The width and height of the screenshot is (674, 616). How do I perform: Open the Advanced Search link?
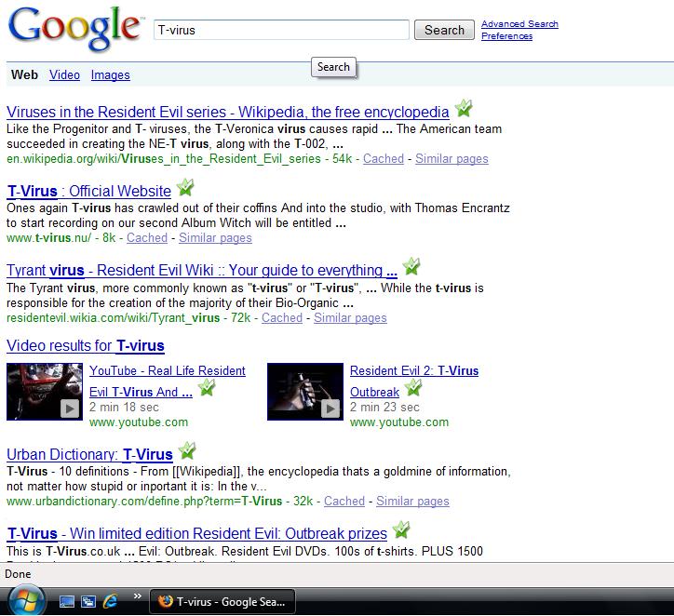(519, 24)
